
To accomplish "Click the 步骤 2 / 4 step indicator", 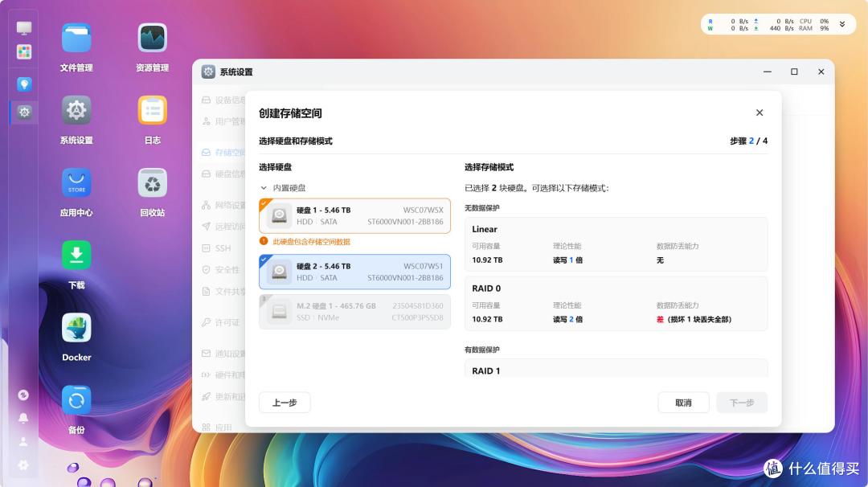I will tap(748, 141).
